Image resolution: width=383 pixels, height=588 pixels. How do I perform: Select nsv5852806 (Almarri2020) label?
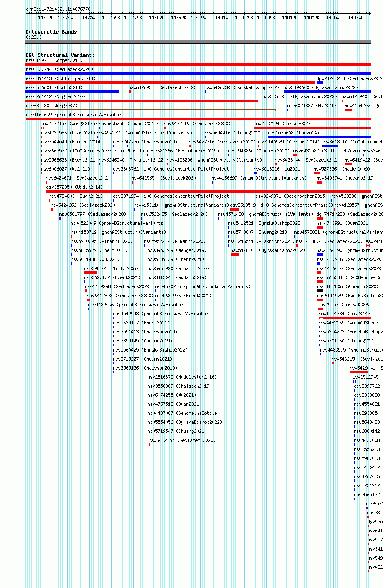click(348, 286)
